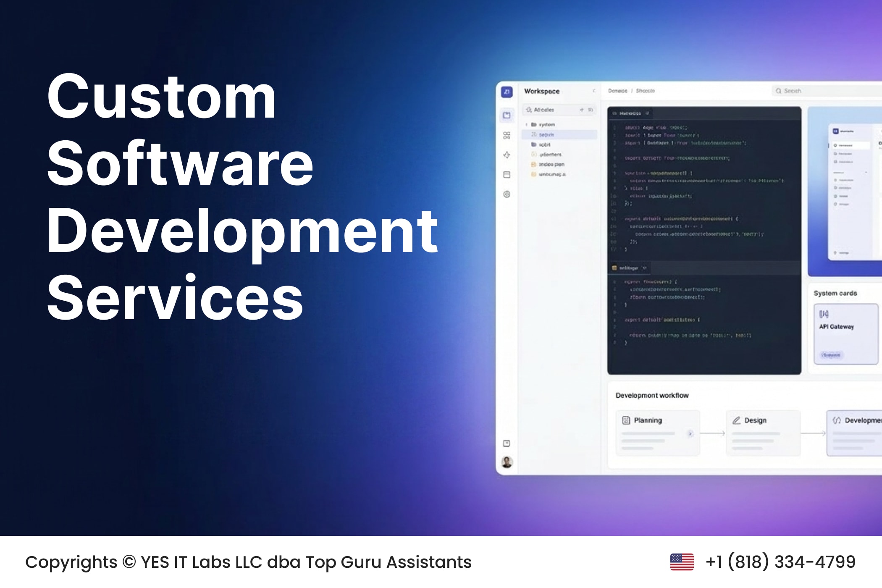This screenshot has width=882, height=588.
Task: Click the second breadcrumb in the top bar
Action: click(x=645, y=91)
